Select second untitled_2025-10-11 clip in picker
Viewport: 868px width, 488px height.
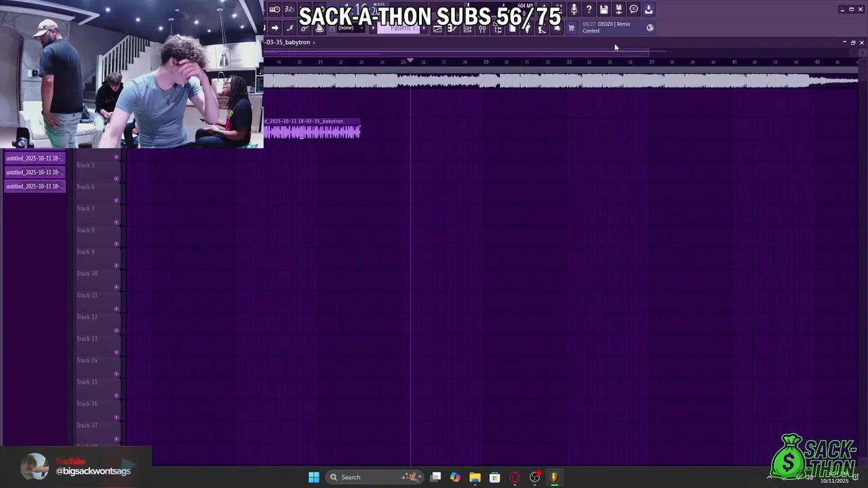click(35, 172)
